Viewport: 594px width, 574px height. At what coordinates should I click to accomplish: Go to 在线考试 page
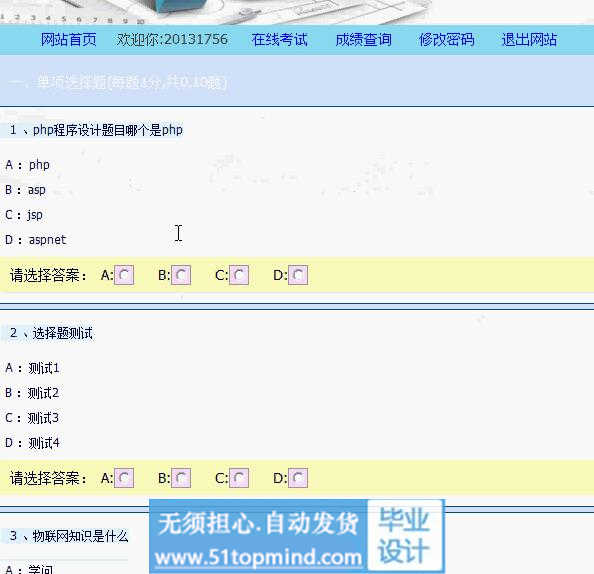tap(280, 39)
